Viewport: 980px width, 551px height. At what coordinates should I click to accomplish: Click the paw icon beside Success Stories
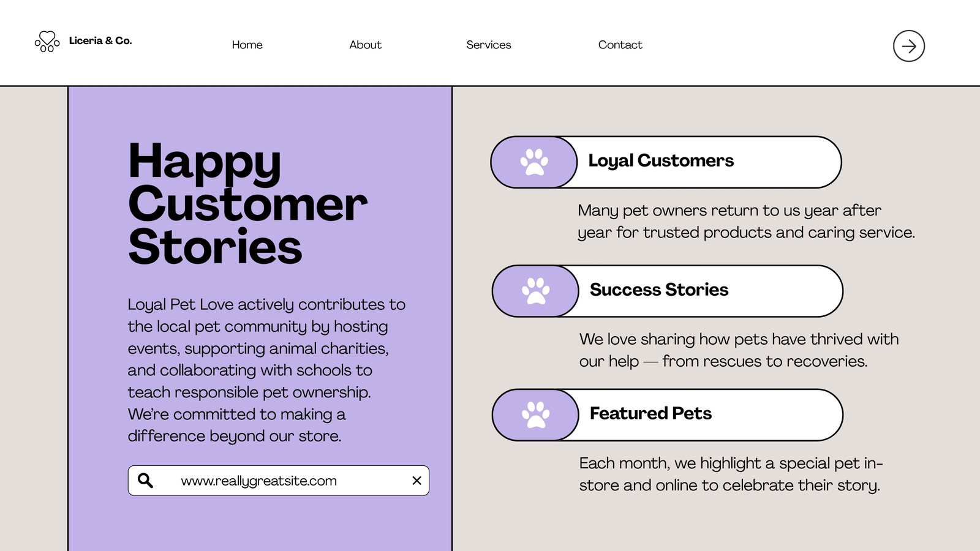pos(536,291)
